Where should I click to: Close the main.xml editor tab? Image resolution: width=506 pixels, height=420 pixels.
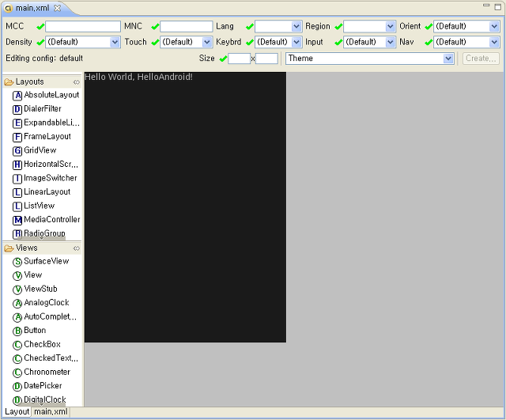pyautogui.click(x=57, y=9)
